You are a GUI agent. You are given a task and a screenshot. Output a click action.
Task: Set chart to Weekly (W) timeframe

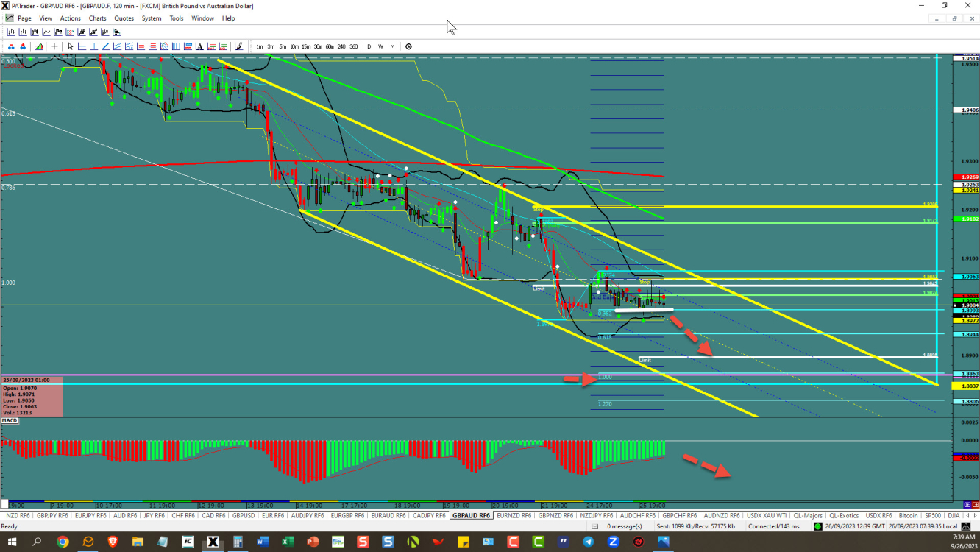click(x=381, y=46)
